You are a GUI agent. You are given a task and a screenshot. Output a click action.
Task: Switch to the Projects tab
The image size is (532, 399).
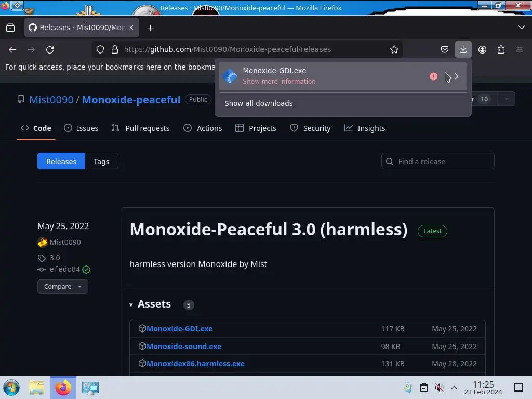tap(256, 128)
